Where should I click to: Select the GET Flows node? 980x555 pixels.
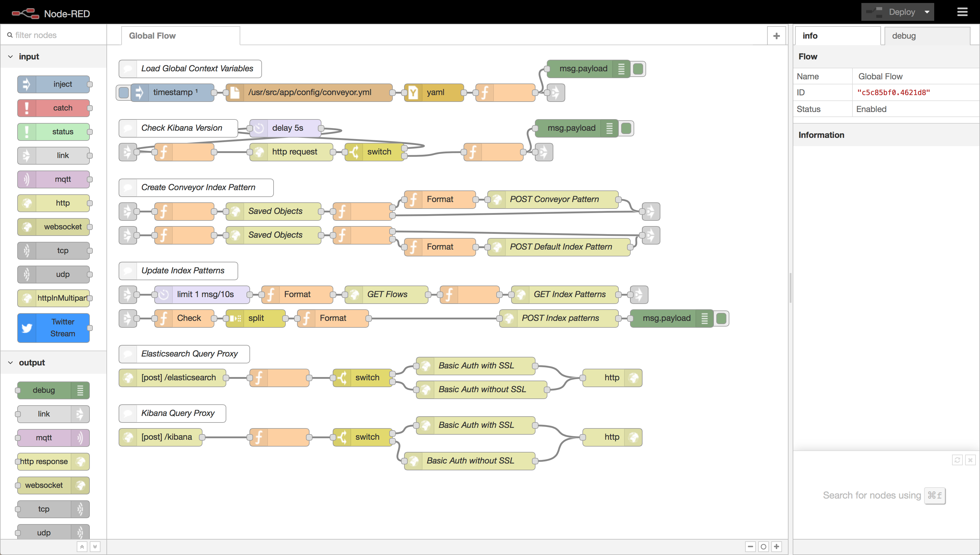click(x=387, y=294)
